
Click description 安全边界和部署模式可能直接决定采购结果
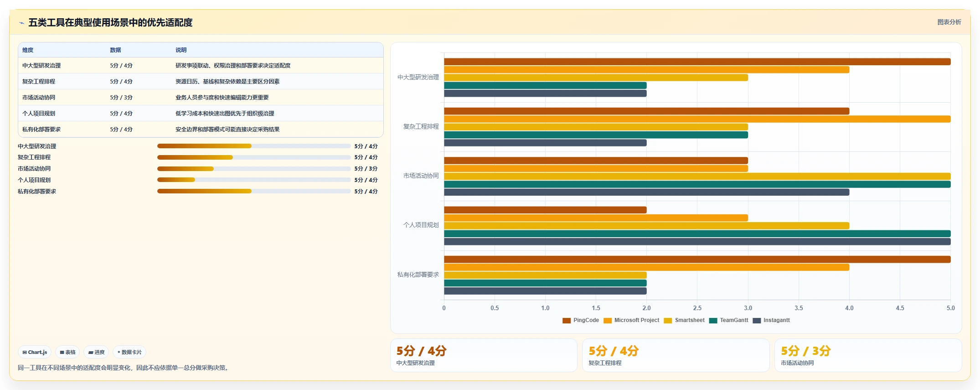[227, 130]
